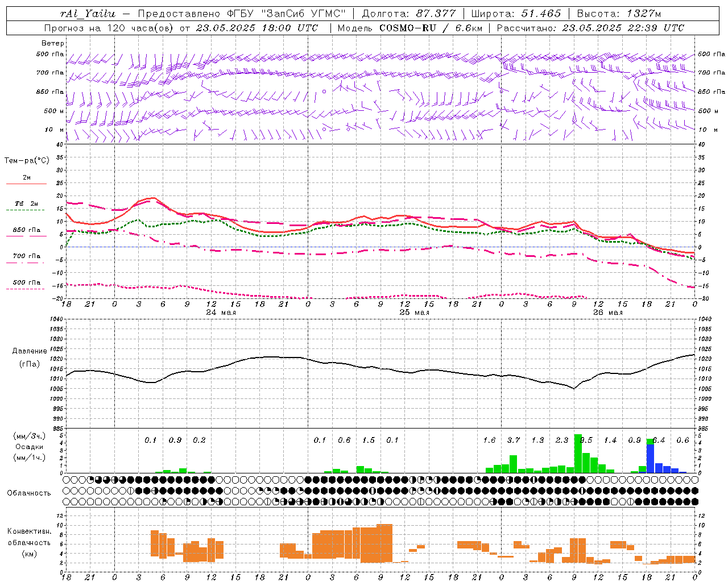The image size is (728, 582).
Task: Click the black pressure curve line
Action: pyautogui.click(x=380, y=368)
